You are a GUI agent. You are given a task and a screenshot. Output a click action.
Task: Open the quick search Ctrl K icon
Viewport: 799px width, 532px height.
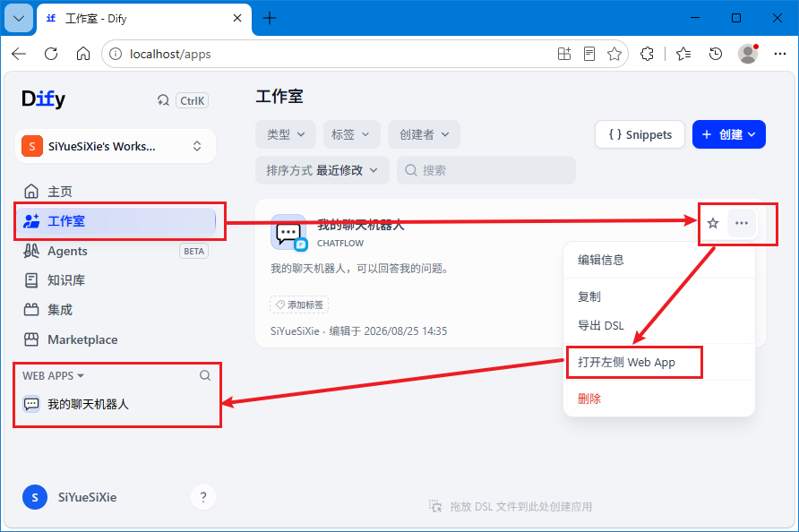163,100
